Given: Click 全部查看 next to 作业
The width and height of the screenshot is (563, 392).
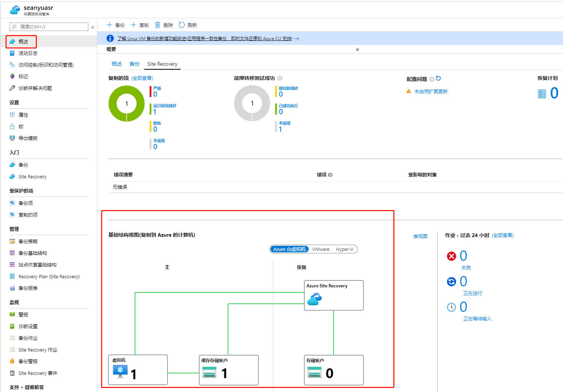Looking at the screenshot, I should (503, 235).
